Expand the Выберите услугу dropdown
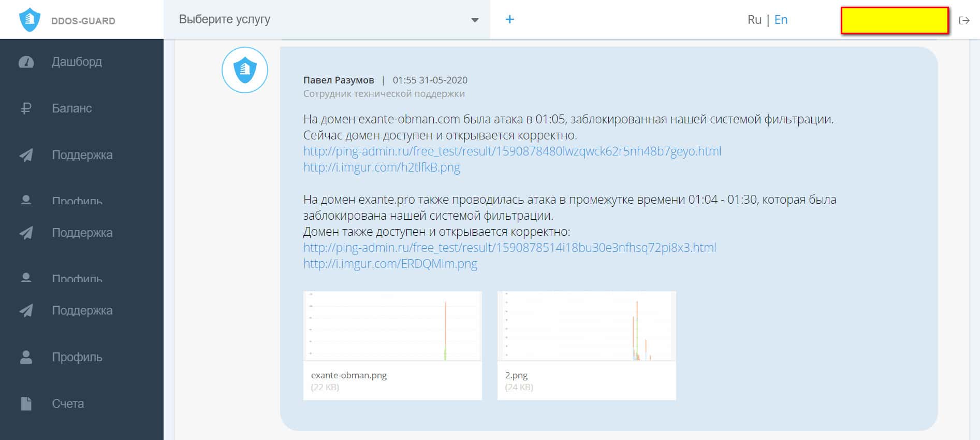The height and width of the screenshot is (440, 980). tap(327, 19)
